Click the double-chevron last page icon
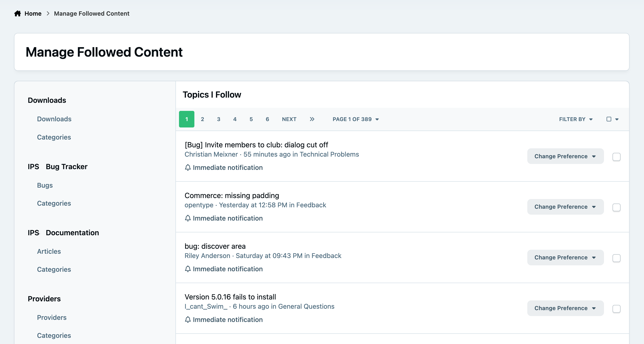This screenshot has height=344, width=644. [312, 119]
